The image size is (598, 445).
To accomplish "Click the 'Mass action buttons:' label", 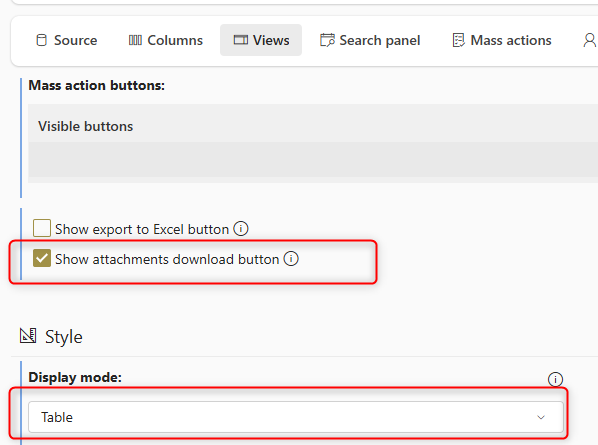I will [x=96, y=85].
